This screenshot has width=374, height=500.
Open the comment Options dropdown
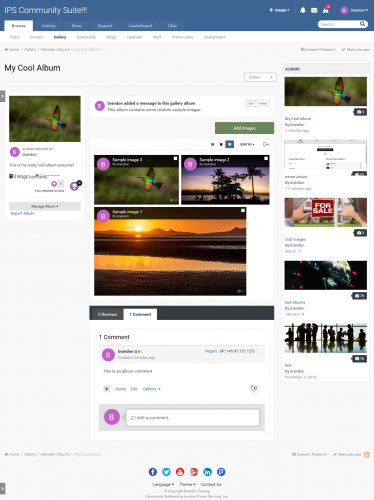pos(152,389)
